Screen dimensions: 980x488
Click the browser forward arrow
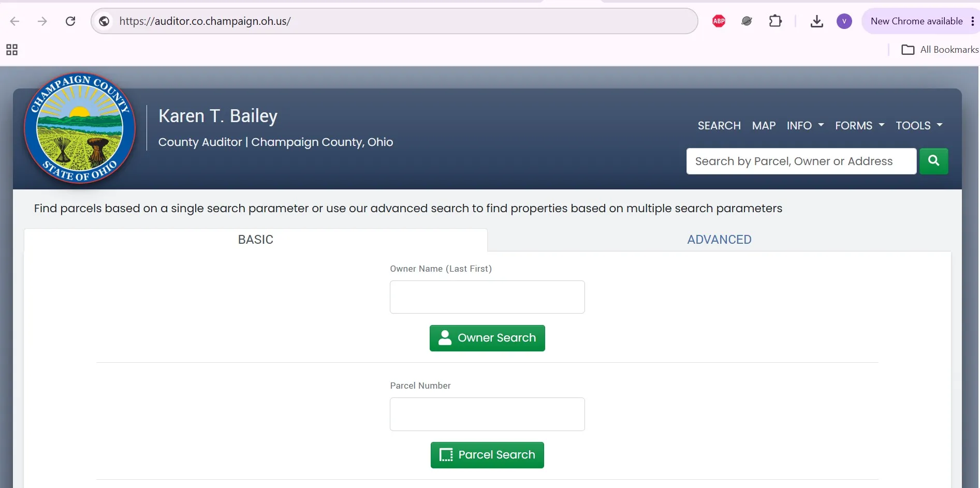42,21
